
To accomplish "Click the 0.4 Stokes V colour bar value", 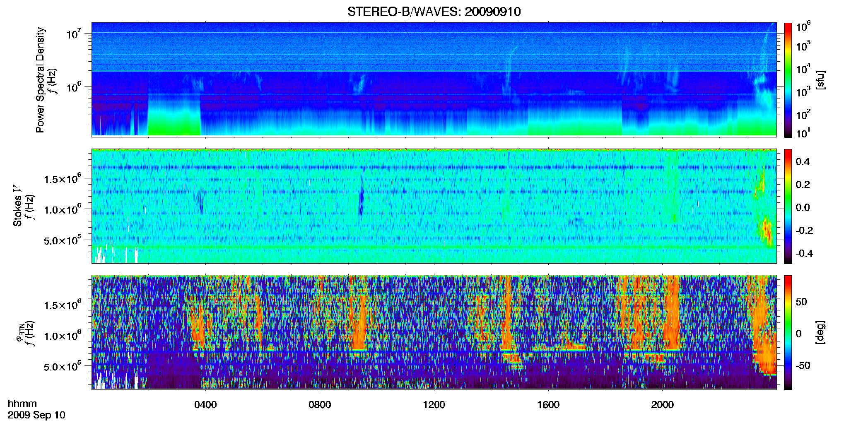I will tap(803, 162).
